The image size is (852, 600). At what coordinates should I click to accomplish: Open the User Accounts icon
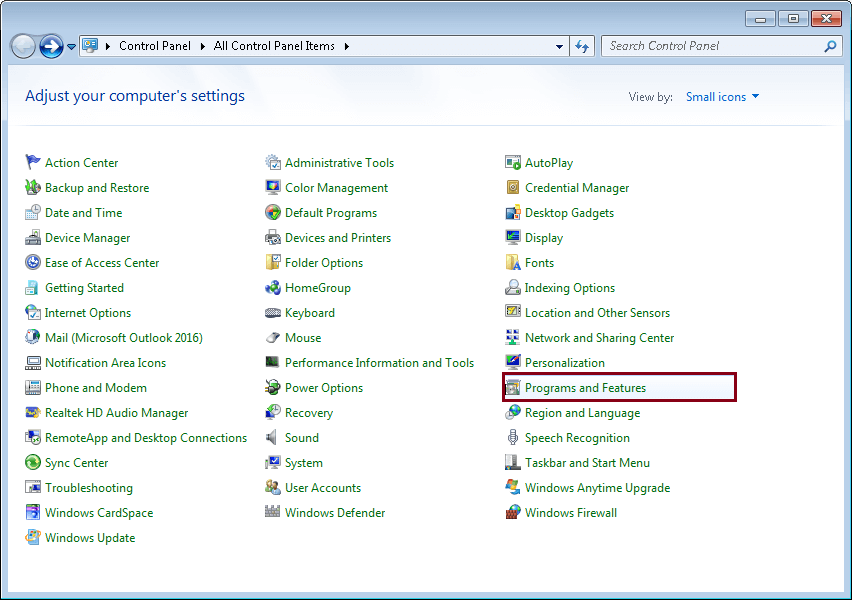[273, 487]
